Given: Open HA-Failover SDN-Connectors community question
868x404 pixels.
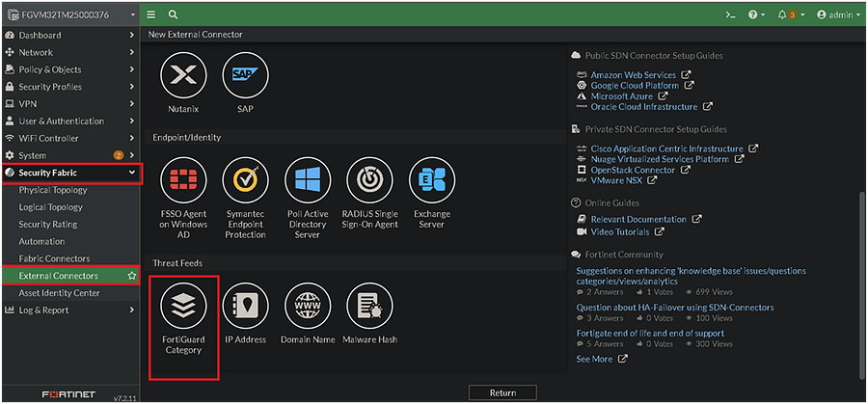Looking at the screenshot, I should (675, 308).
